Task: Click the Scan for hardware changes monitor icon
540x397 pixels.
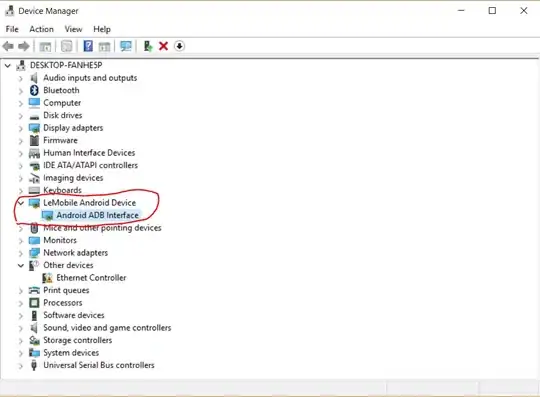Action: click(126, 46)
